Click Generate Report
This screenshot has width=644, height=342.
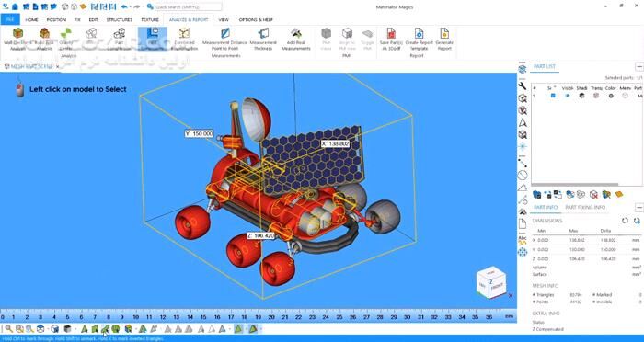[444, 39]
